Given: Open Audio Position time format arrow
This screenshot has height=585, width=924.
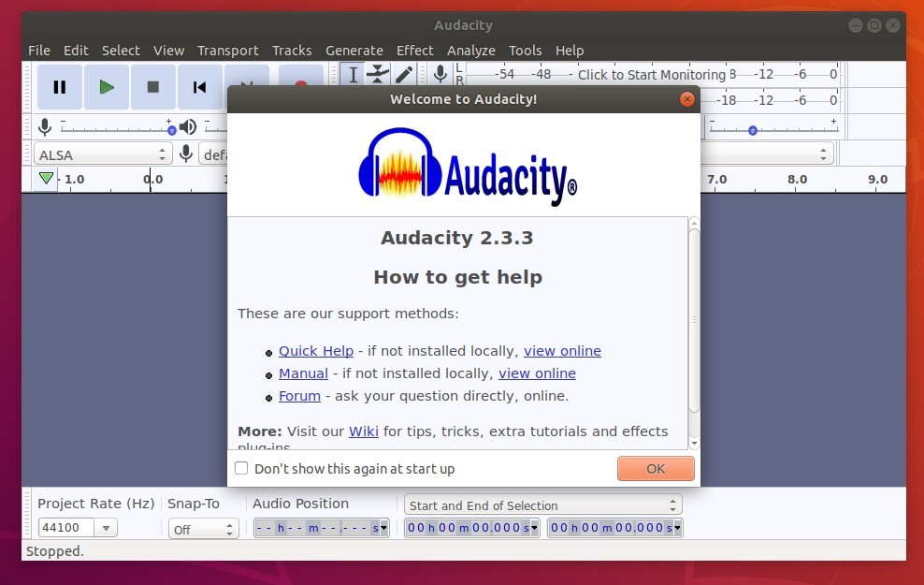Looking at the screenshot, I should pyautogui.click(x=384, y=528).
